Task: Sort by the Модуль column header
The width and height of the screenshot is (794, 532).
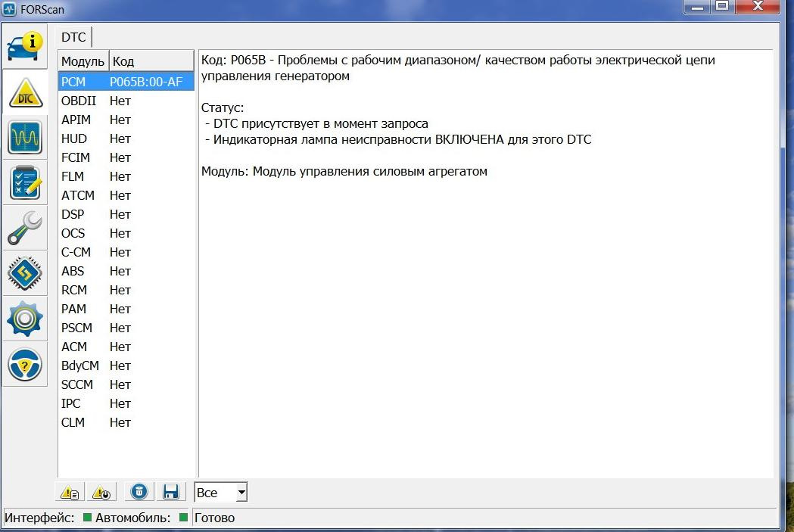Action: (83, 62)
